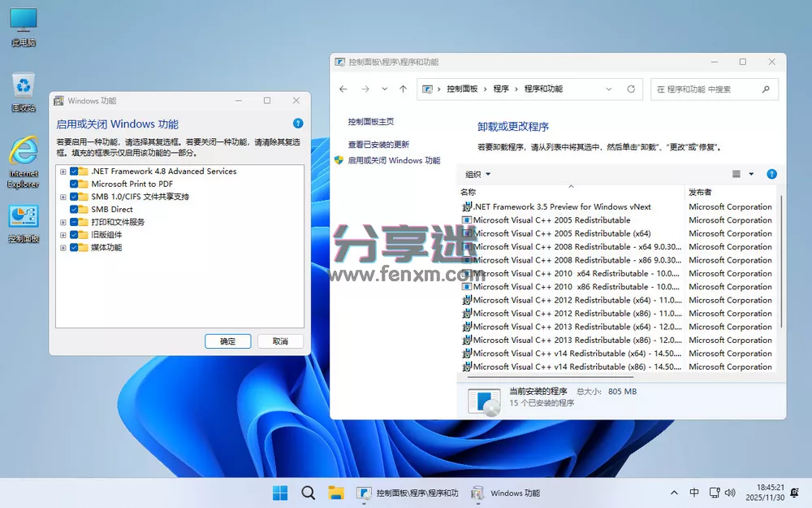Uncheck the SMB Direct feature
The width and height of the screenshot is (812, 508).
73,209
